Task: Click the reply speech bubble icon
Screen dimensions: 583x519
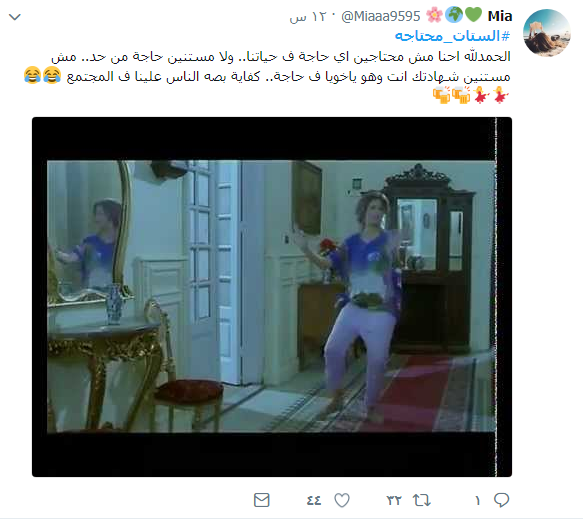Action: coord(501,500)
